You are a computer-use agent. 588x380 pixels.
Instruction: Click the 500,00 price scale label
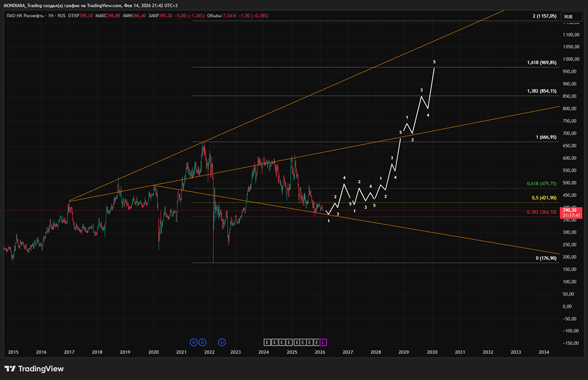click(x=571, y=183)
